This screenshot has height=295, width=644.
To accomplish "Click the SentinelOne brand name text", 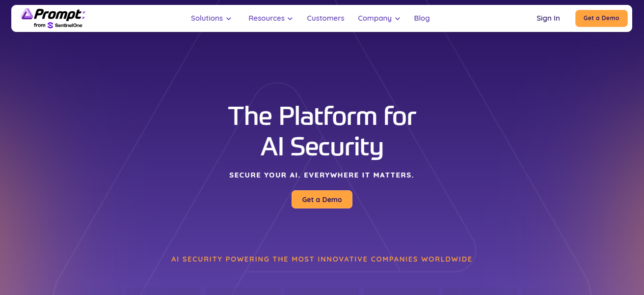I will tap(69, 25).
